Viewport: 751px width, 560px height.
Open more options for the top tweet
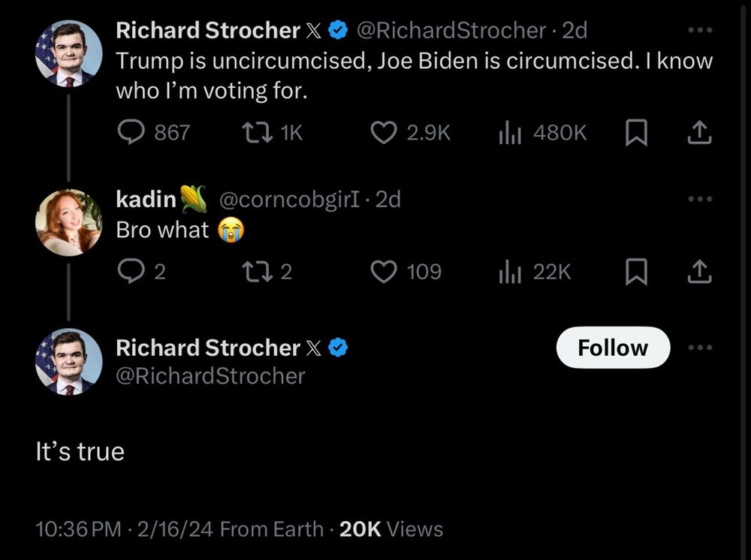[699, 31]
